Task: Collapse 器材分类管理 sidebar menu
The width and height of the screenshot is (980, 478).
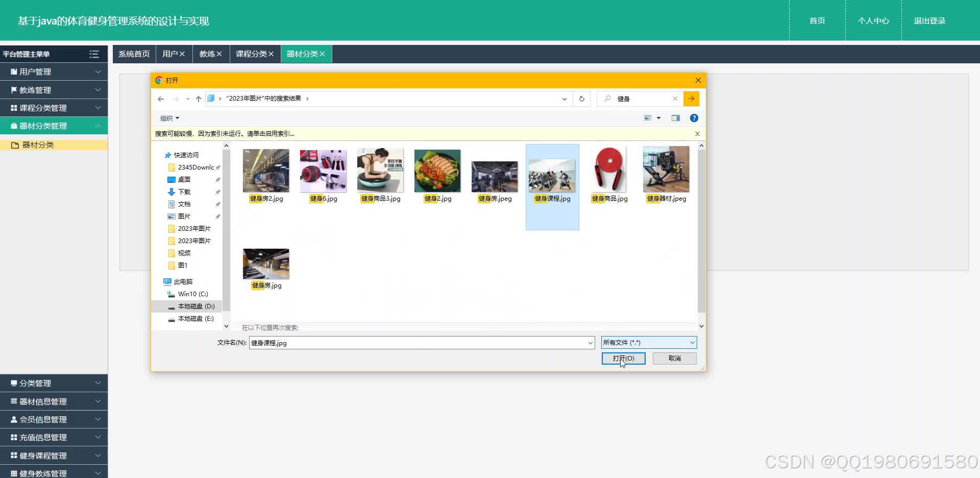Action: pyautogui.click(x=54, y=126)
